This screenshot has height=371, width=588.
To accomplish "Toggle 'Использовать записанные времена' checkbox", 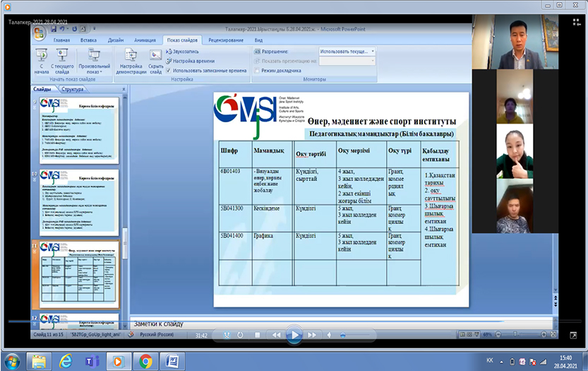I will (x=169, y=70).
